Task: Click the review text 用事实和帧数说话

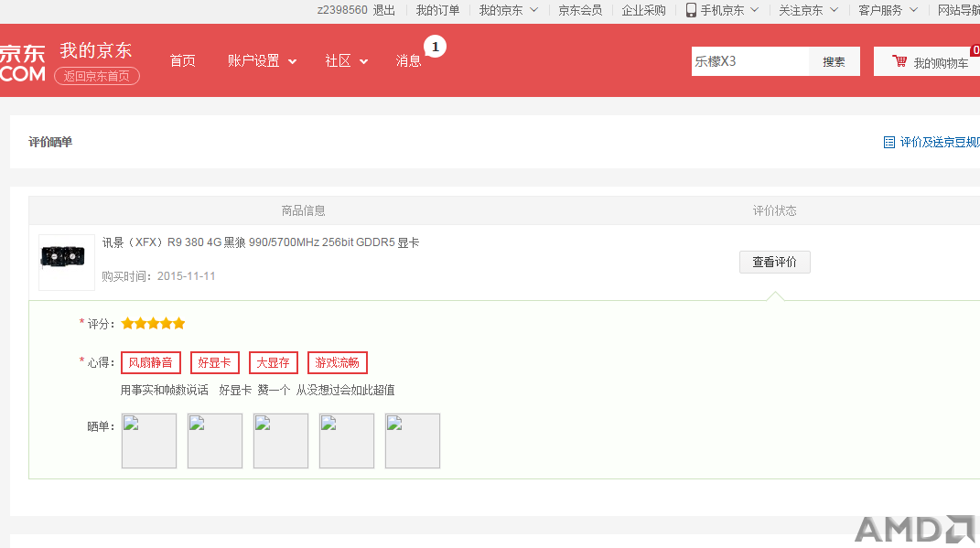Action: coord(165,390)
